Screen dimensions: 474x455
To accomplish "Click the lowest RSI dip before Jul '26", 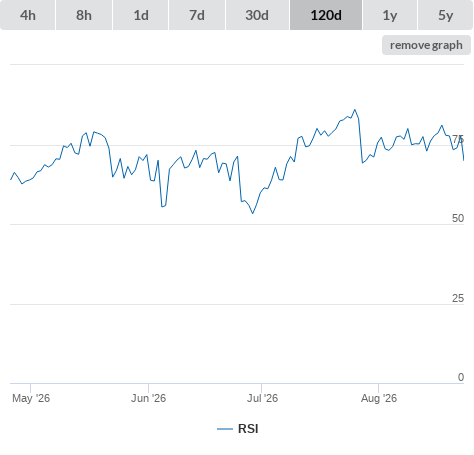I will pyautogui.click(x=253, y=213).
